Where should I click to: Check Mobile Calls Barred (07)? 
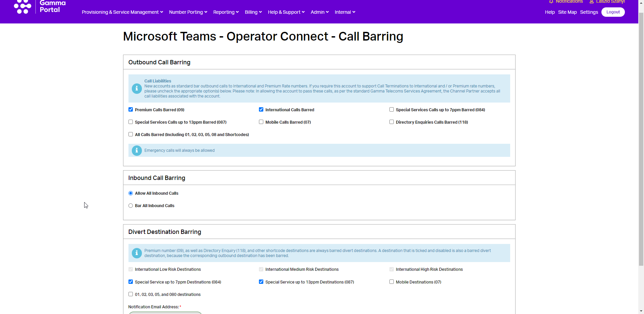[261, 122]
